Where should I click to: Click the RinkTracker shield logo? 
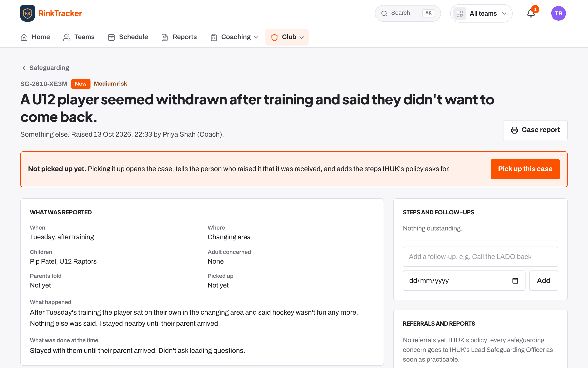click(28, 13)
